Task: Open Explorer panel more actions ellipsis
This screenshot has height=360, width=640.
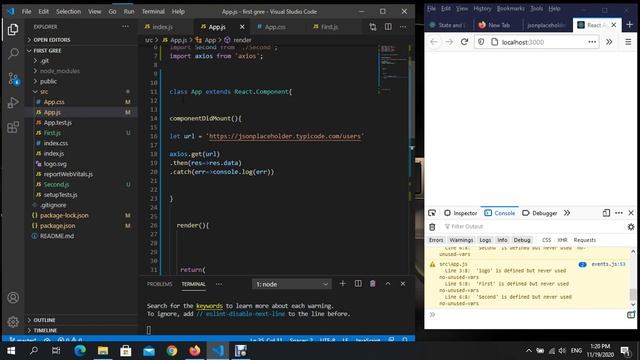Action: click(x=125, y=27)
